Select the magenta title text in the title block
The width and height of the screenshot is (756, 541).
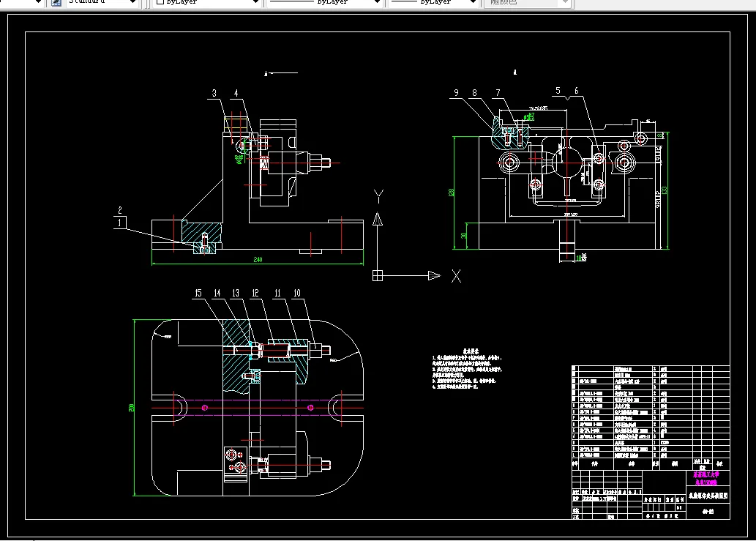click(x=706, y=478)
